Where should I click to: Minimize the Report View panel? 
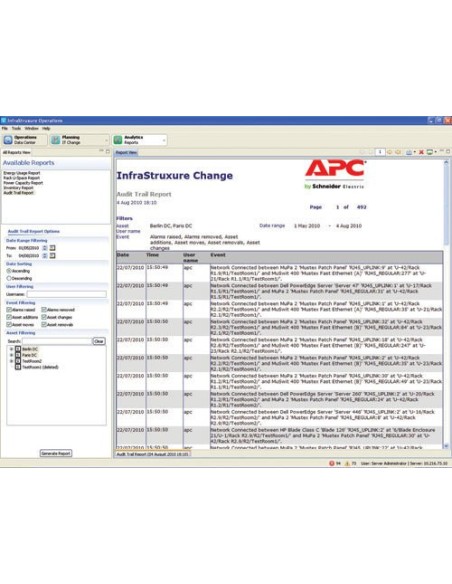click(442, 151)
